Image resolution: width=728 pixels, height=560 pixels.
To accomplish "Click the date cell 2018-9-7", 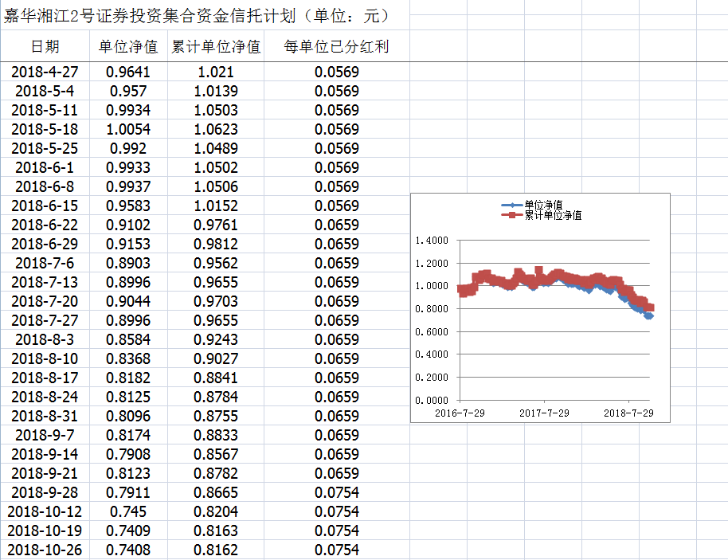I will click(x=45, y=434).
